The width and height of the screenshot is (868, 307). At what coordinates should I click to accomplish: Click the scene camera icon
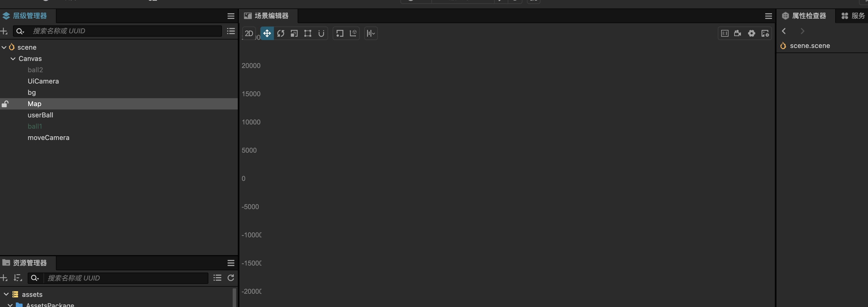pos(738,33)
